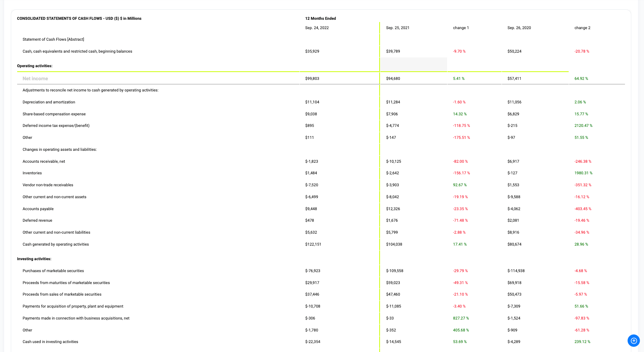Click Deferred income tax expense/(benefit) label
The height and width of the screenshot is (352, 644).
pos(56,125)
